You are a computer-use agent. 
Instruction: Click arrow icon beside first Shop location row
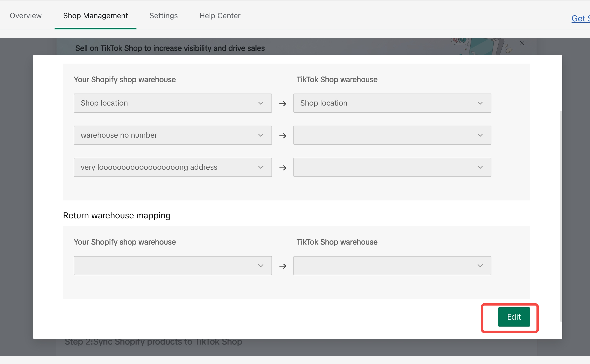click(282, 103)
